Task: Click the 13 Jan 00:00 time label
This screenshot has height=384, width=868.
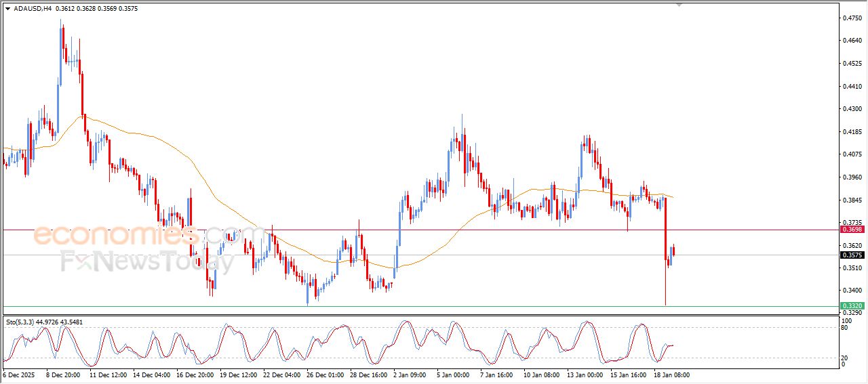Action: pyautogui.click(x=584, y=375)
